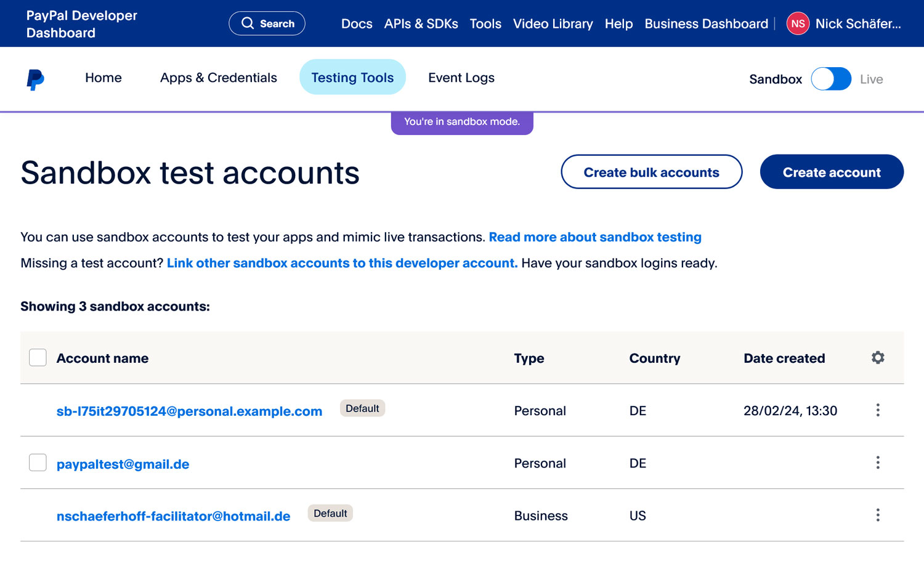Click the Live mode label

(871, 79)
